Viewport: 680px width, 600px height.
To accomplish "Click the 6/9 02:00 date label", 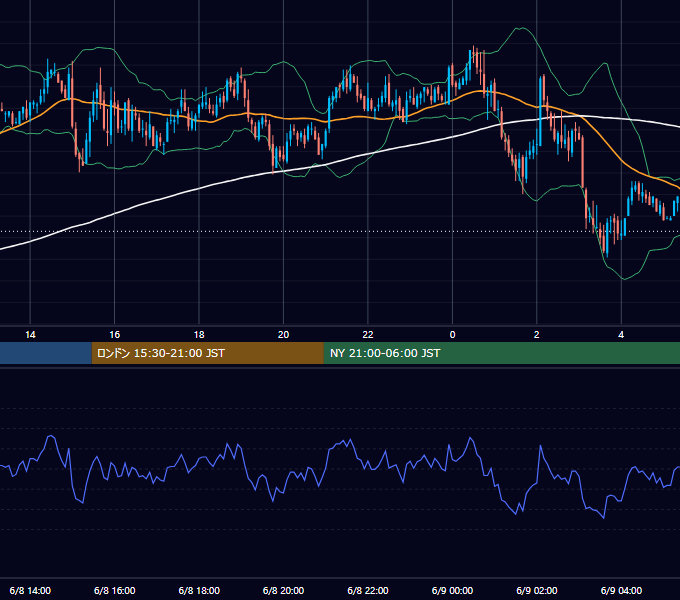I will tap(536, 590).
